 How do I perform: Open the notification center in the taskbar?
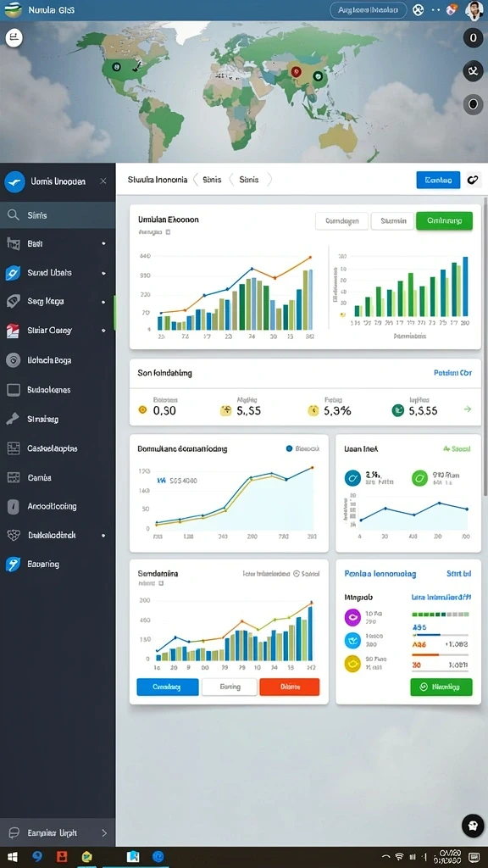click(x=474, y=857)
